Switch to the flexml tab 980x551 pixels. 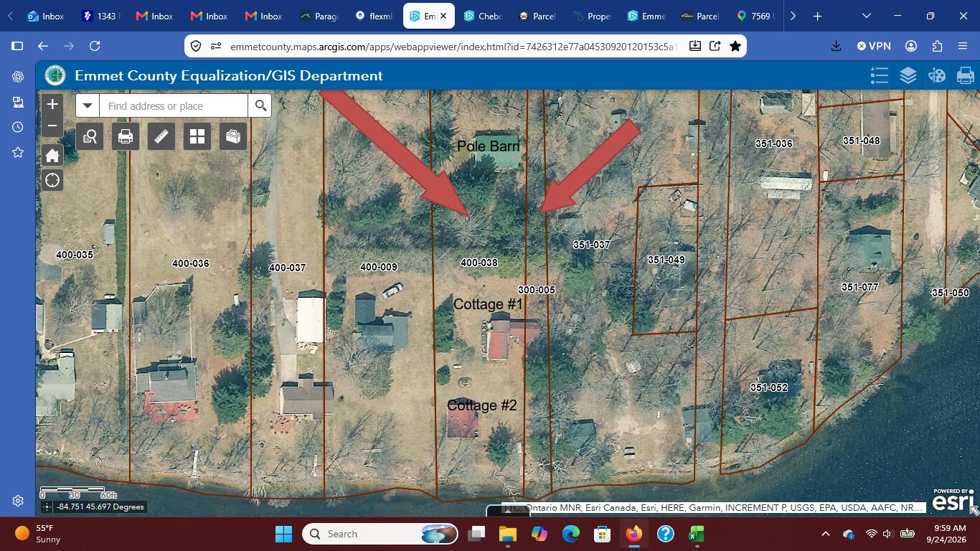pyautogui.click(x=374, y=16)
